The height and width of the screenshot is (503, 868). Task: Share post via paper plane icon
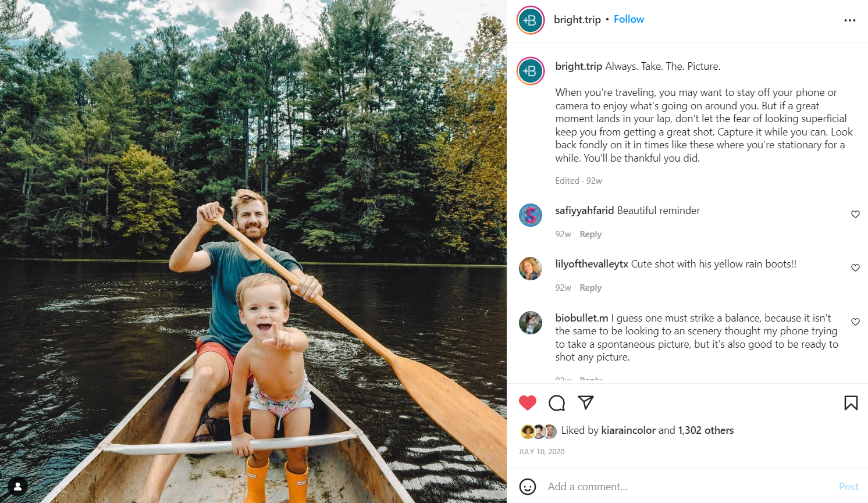pyautogui.click(x=586, y=402)
